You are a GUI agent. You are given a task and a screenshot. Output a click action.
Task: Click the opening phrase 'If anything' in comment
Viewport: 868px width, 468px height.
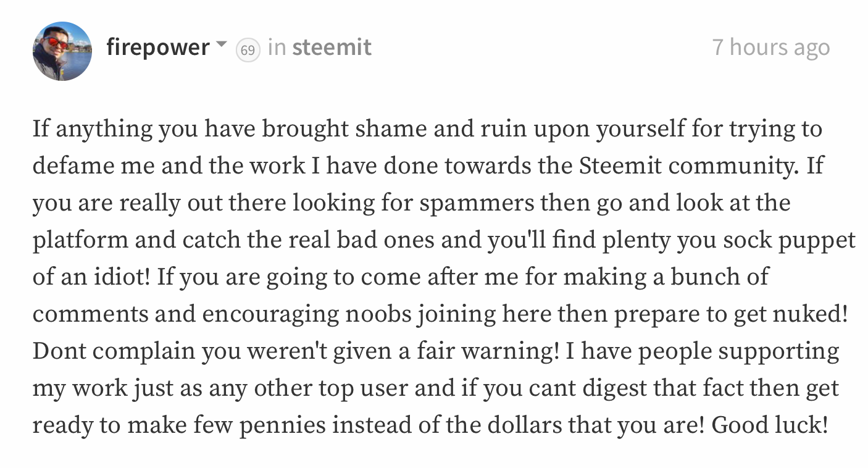click(93, 130)
